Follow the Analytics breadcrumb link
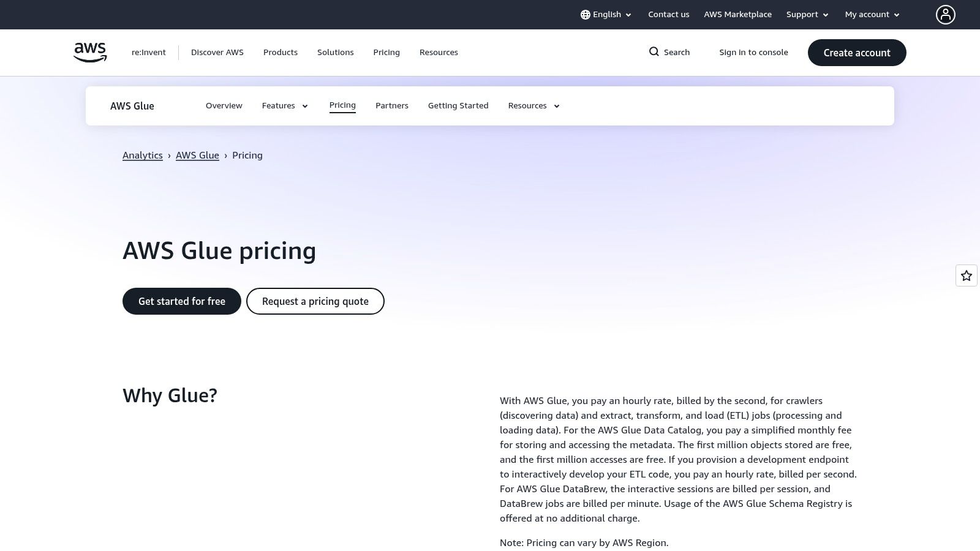Viewport: 980px width, 551px height. pyautogui.click(x=143, y=156)
